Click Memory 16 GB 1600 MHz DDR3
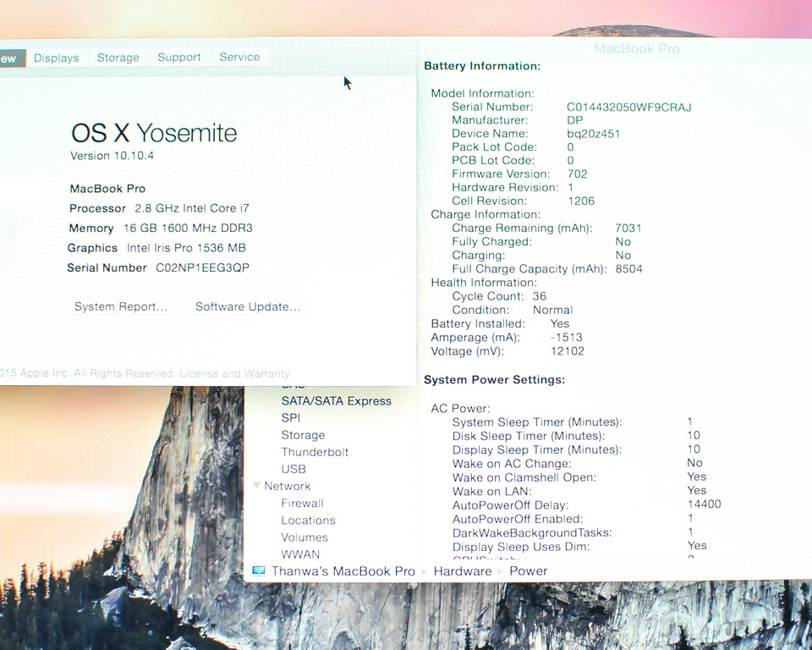This screenshot has width=812, height=650. 161,228
